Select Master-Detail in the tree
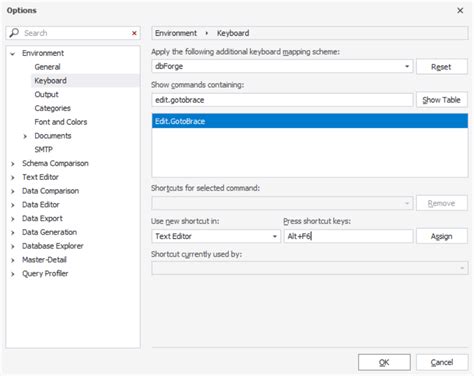Screen dimensions: 474x376 (44, 260)
